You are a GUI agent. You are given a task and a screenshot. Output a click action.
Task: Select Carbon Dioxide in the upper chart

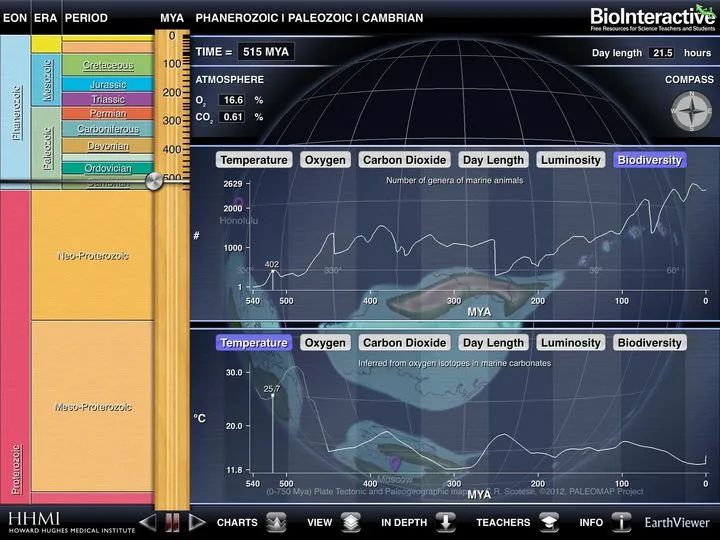[x=405, y=160]
